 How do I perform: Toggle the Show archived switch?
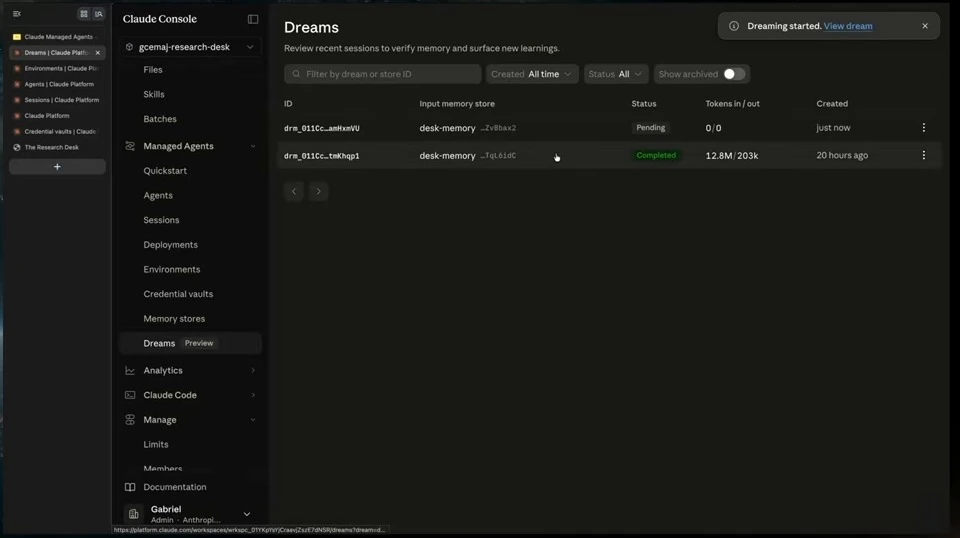tap(734, 74)
